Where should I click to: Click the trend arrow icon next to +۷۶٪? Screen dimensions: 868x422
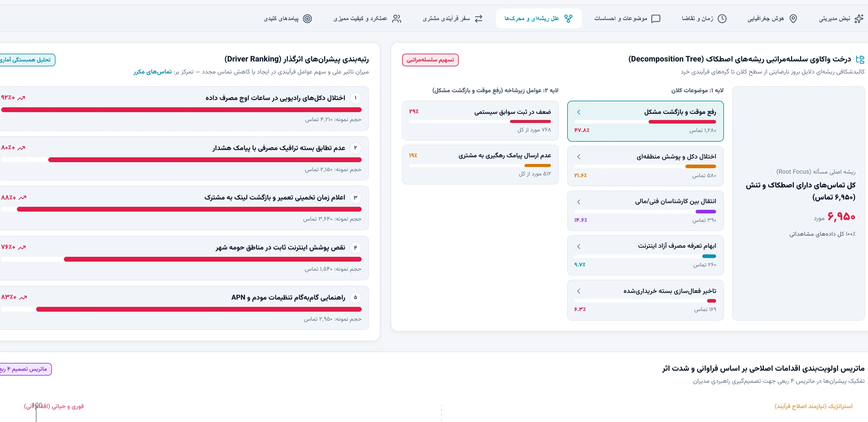point(22,247)
